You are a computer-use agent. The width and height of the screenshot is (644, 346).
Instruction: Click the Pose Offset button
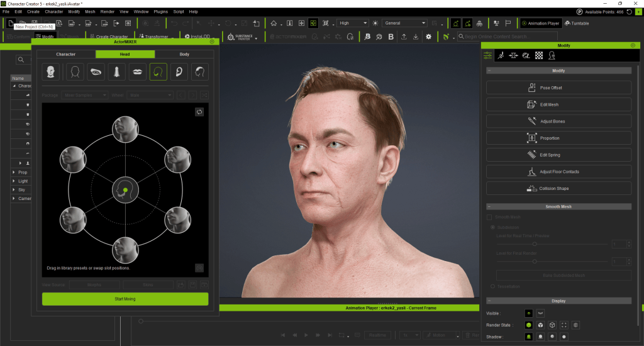pyautogui.click(x=558, y=87)
